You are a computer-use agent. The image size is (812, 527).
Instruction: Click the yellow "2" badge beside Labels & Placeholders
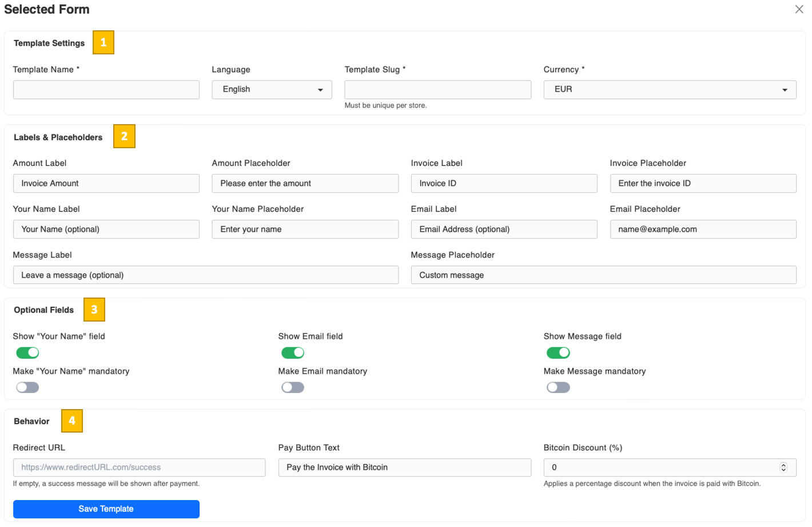pos(124,136)
